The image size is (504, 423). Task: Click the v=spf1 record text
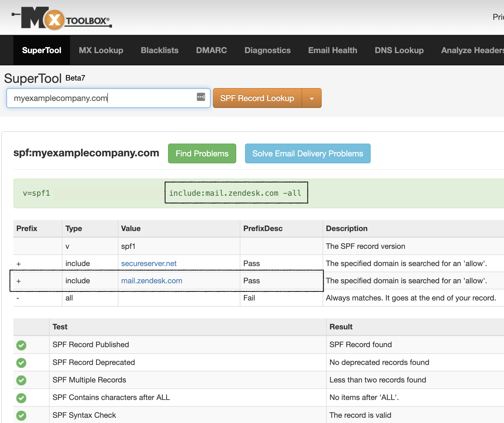(36, 193)
